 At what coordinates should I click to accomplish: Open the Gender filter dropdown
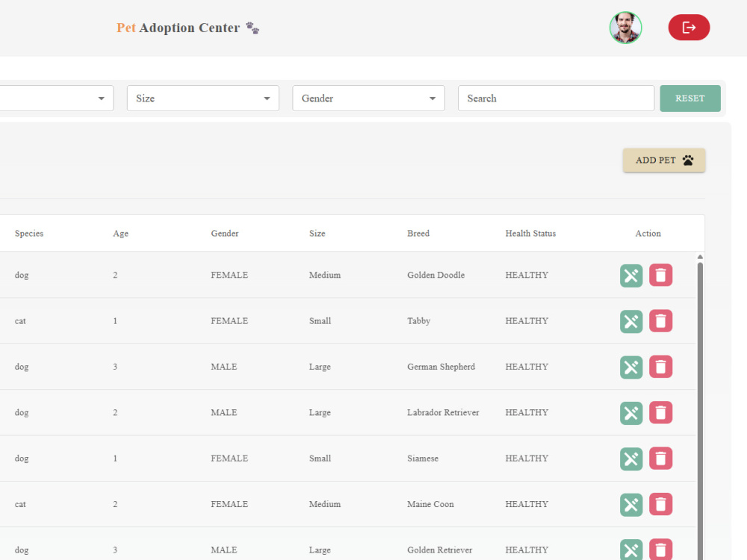coord(368,98)
